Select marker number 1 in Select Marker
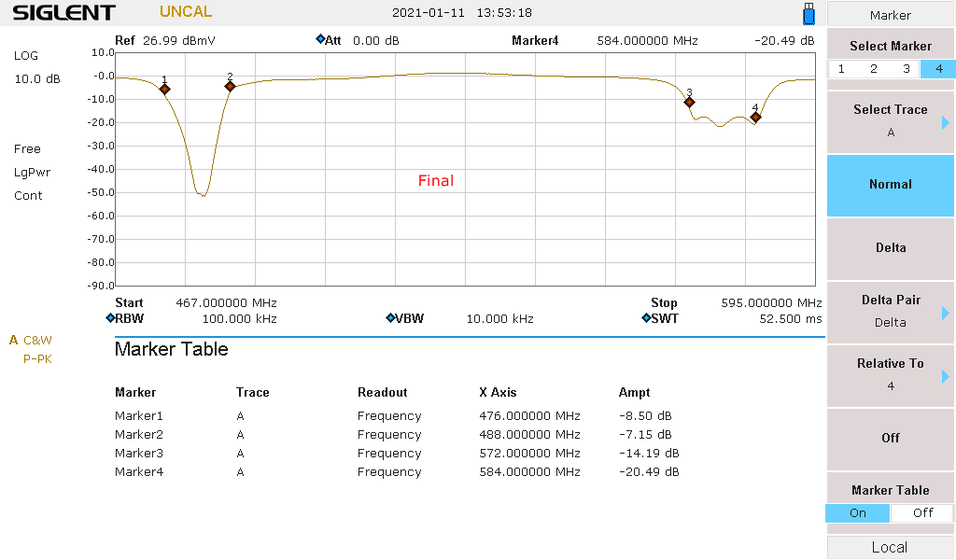 click(842, 69)
